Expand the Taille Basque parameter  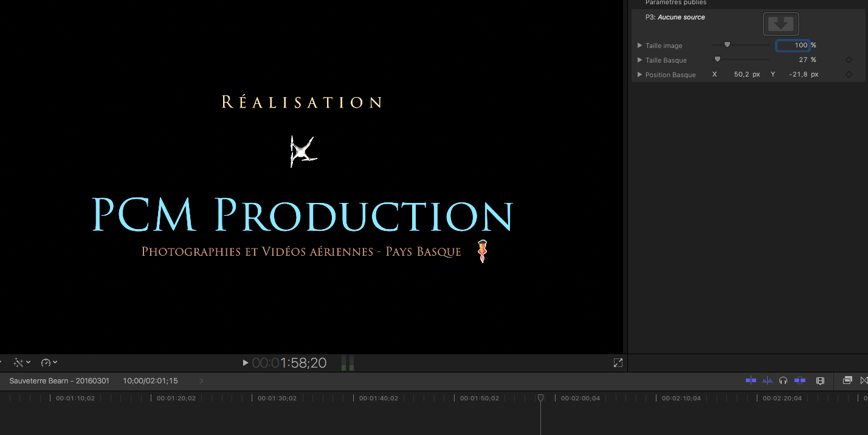pyautogui.click(x=639, y=60)
